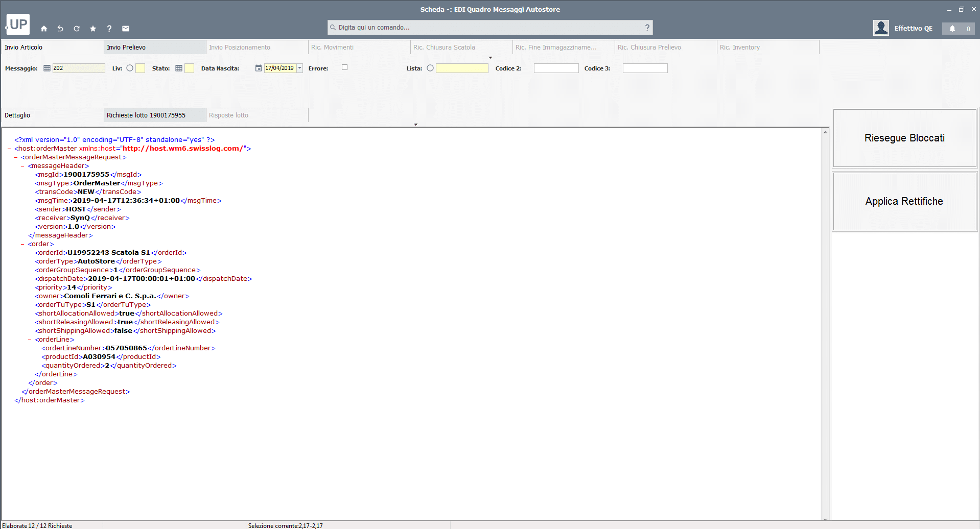
Task: Open Messaggio lookup grid icon
Action: click(x=47, y=68)
